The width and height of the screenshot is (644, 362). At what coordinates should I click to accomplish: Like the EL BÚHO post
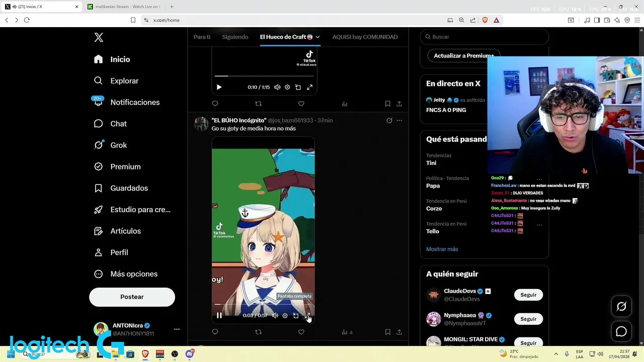point(301,332)
